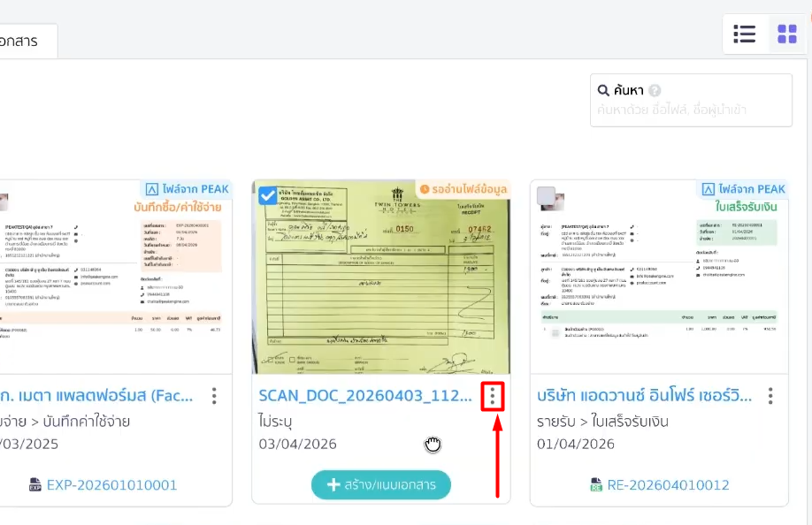Click รายรับ > ใบเสร็จรับเงิน category text
This screenshot has height=525, width=812.
click(x=602, y=421)
